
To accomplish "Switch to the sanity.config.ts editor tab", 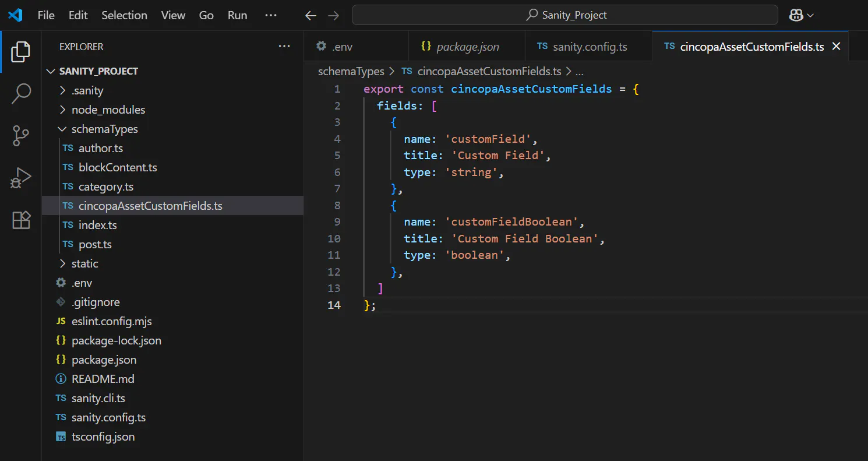I will 589,47.
